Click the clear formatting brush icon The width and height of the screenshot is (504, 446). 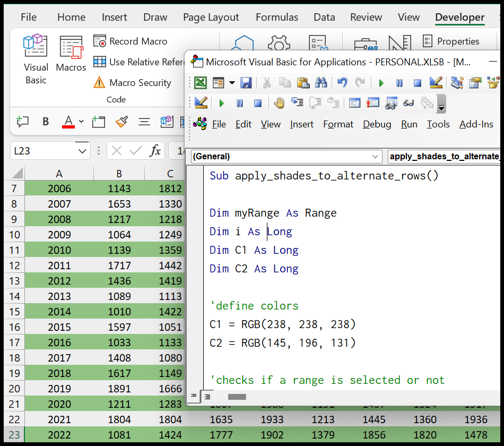(121, 122)
